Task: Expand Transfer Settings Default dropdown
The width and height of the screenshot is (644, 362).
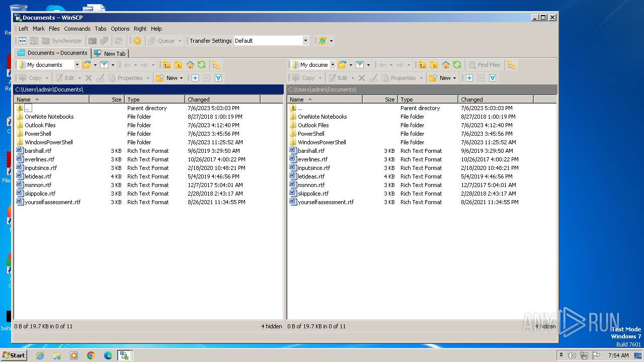Action: point(305,41)
